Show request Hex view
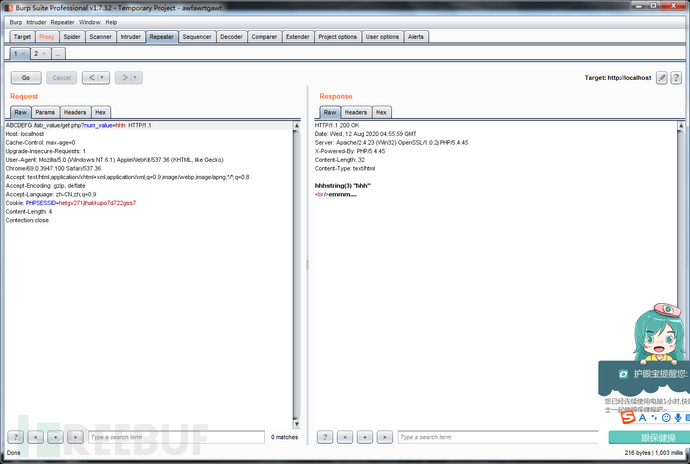 (x=100, y=112)
